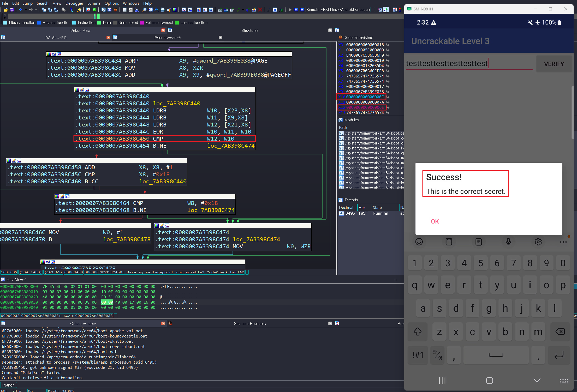Select thread 6495 row in Threads
The height and width of the screenshot is (392, 577).
click(371, 213)
